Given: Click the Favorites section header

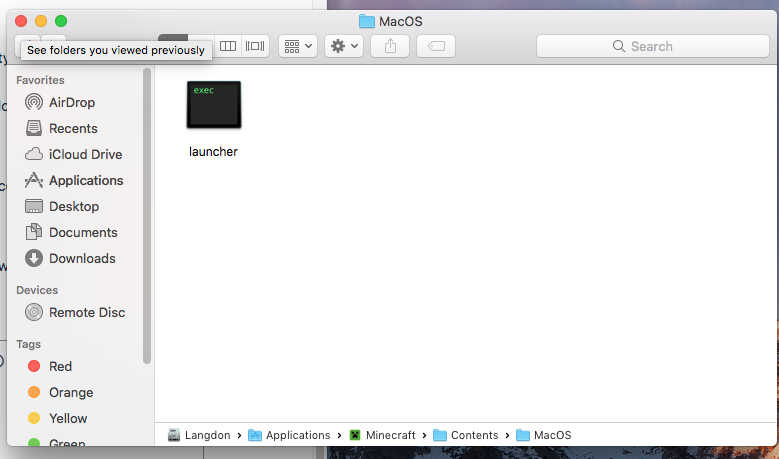Looking at the screenshot, I should pos(40,80).
